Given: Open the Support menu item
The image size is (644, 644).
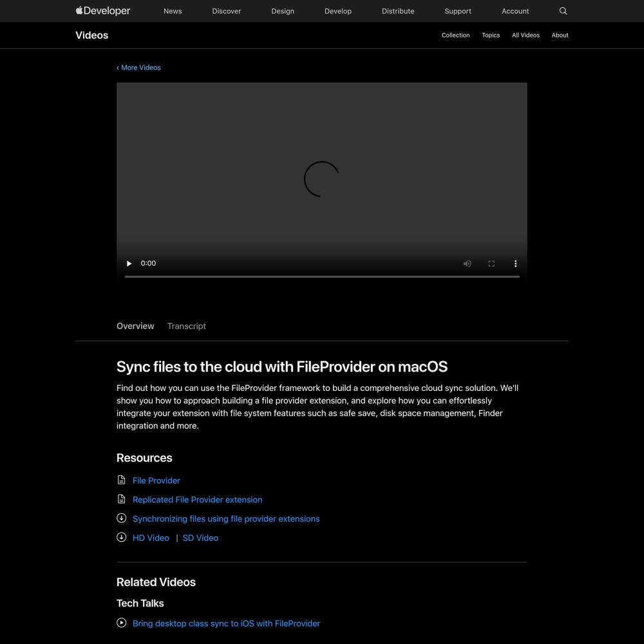Looking at the screenshot, I should coord(458,11).
